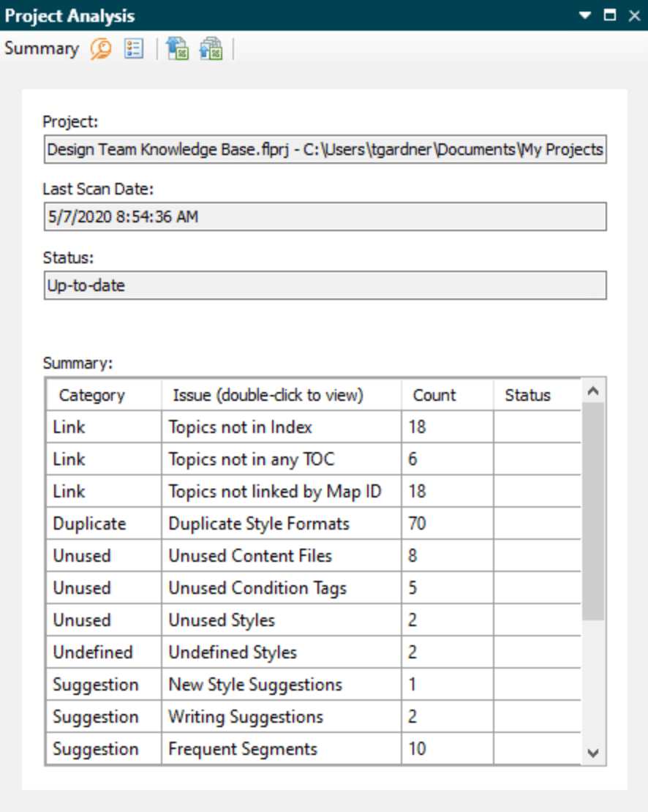Sort by the Category column header

(x=92, y=395)
